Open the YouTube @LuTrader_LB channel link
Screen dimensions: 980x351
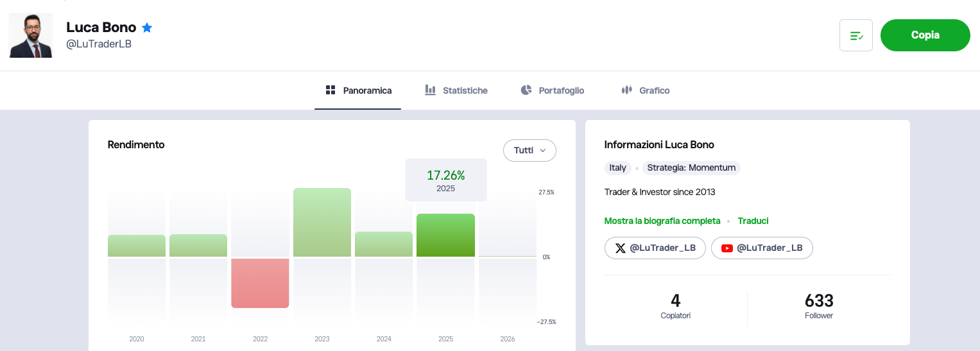(x=762, y=248)
